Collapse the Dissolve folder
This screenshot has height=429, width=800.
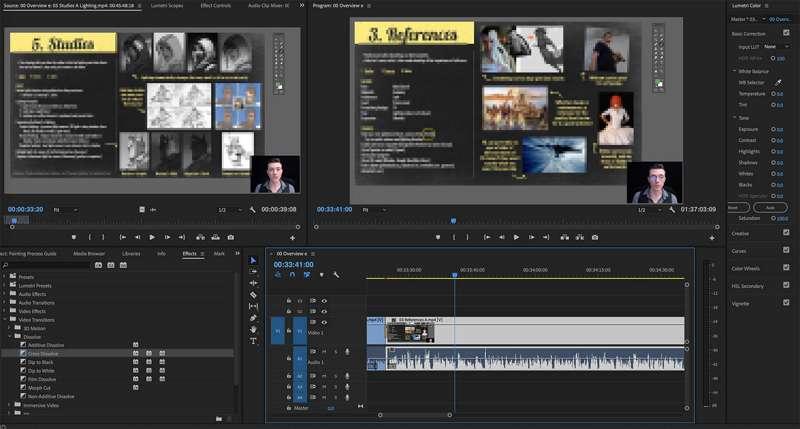click(10, 337)
